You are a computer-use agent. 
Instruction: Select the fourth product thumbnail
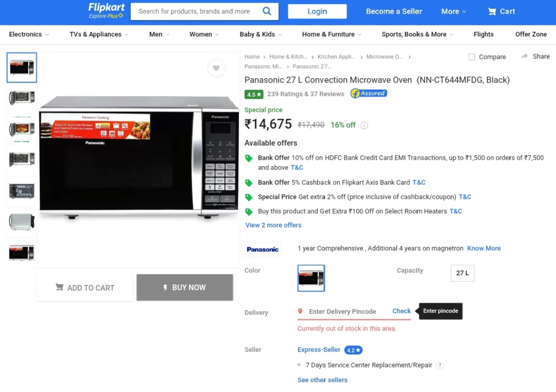click(x=22, y=160)
